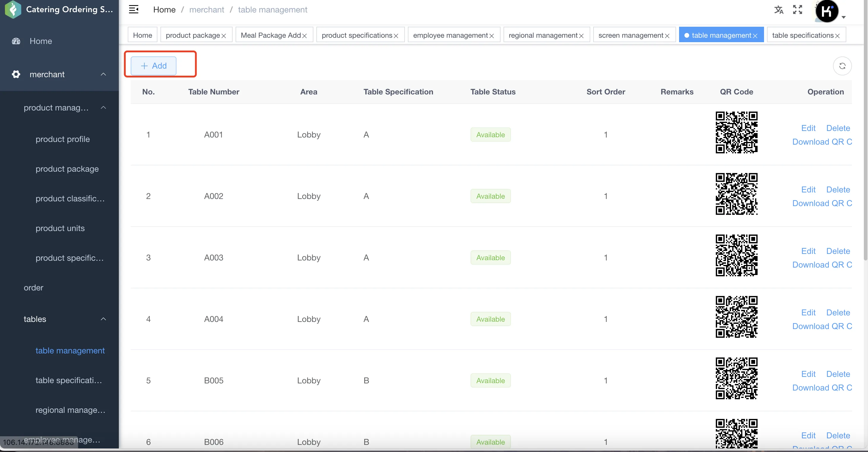Open QR code image for table A001
This screenshot has height=452, width=868.
click(737, 132)
